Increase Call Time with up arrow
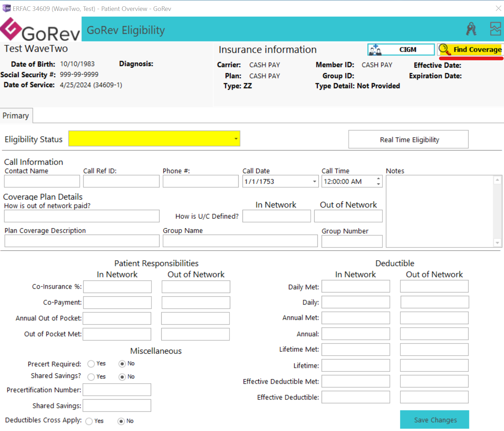 click(379, 178)
